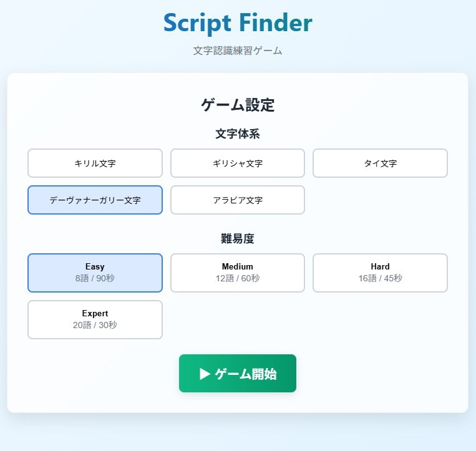Click the 8語 / 90秒 description text
476x451 pixels.
pos(95,278)
